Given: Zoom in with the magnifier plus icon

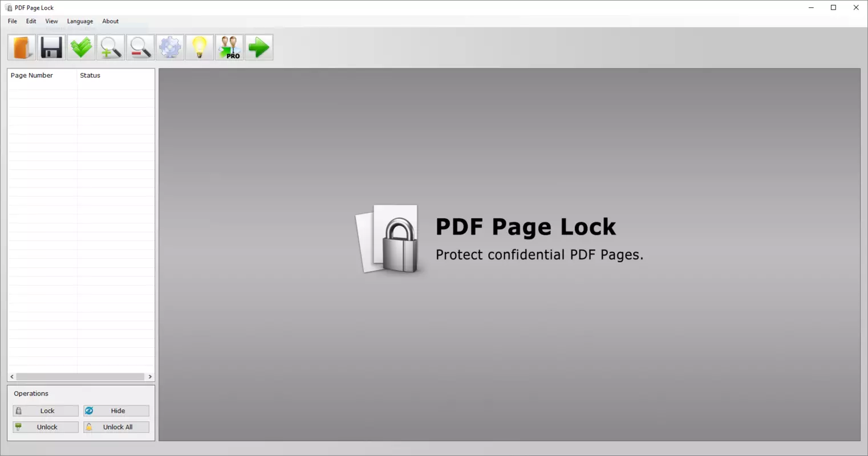Looking at the screenshot, I should coord(111,47).
